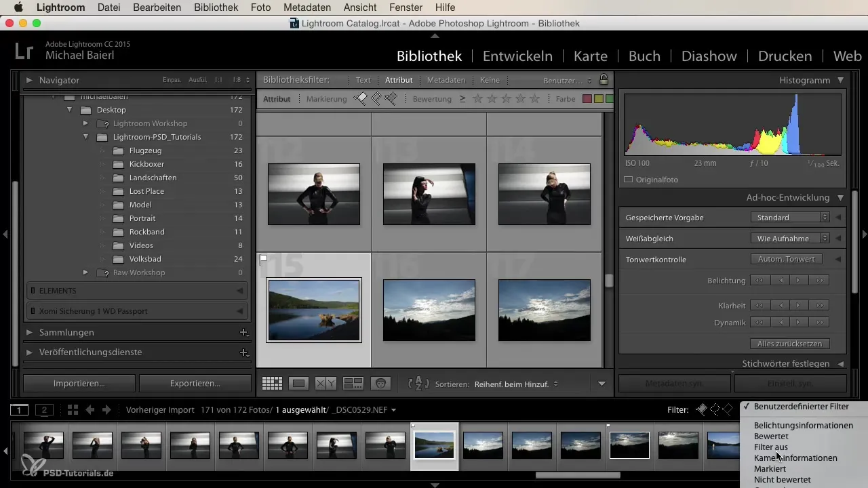Set the rating filter to five stars

click(x=534, y=99)
